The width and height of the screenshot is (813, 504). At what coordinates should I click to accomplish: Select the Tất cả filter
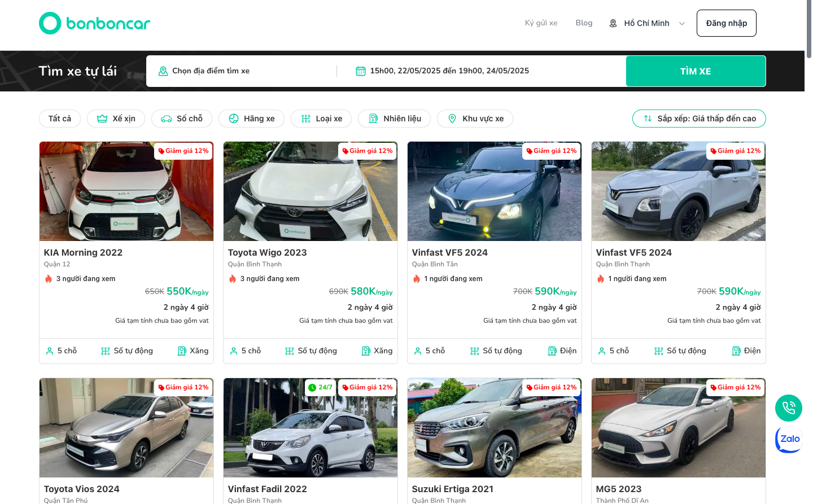click(x=60, y=119)
